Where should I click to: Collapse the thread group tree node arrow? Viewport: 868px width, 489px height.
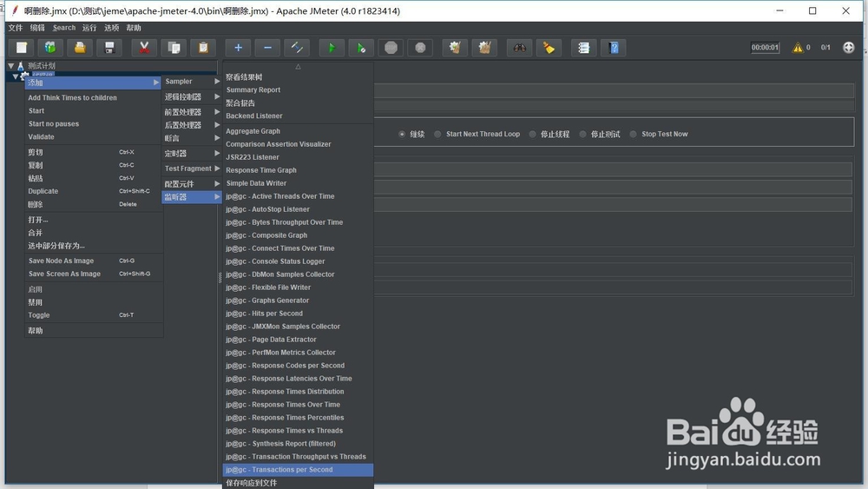pyautogui.click(x=16, y=76)
